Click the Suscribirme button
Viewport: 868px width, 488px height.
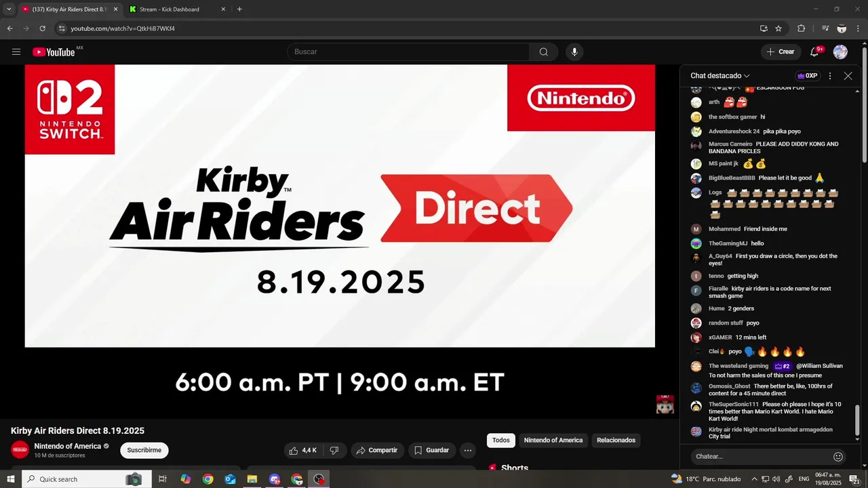[144, 450]
